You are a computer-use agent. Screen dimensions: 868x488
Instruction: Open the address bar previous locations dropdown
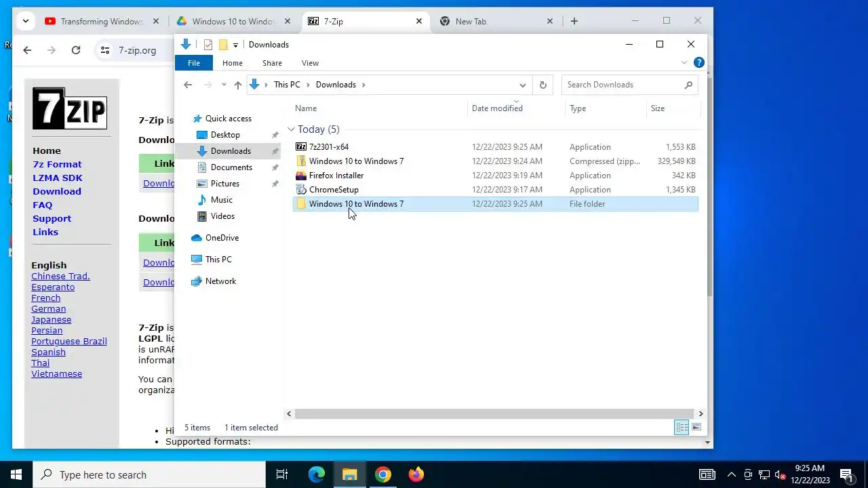click(x=522, y=85)
